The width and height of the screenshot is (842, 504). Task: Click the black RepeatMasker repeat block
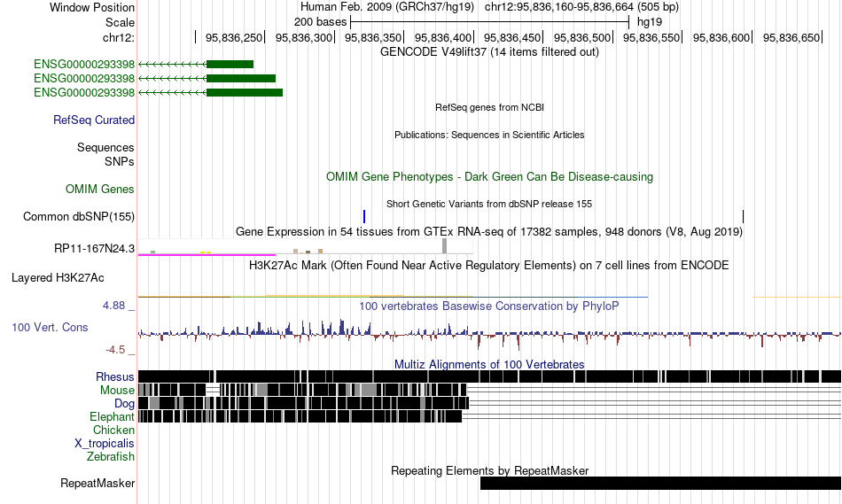[x=660, y=483]
